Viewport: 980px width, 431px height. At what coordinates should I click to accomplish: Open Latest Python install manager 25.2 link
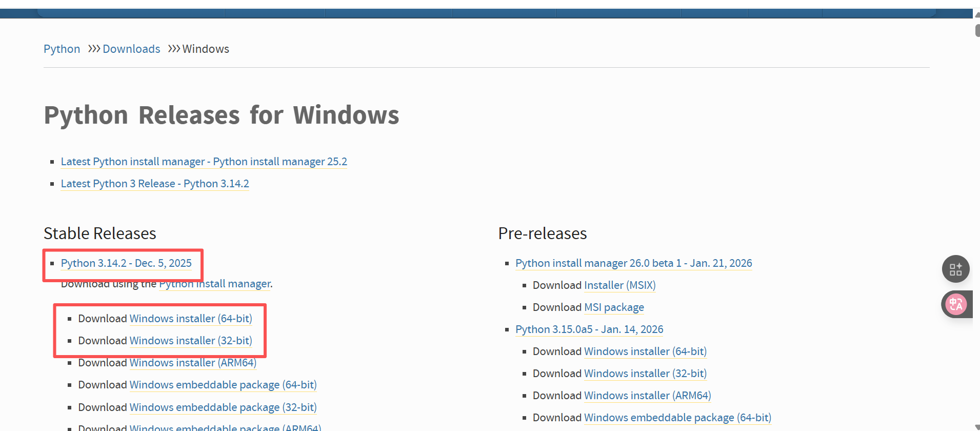click(x=204, y=162)
